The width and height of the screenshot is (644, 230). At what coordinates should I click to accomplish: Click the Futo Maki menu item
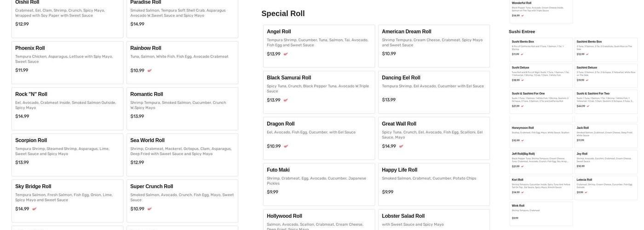(319, 181)
